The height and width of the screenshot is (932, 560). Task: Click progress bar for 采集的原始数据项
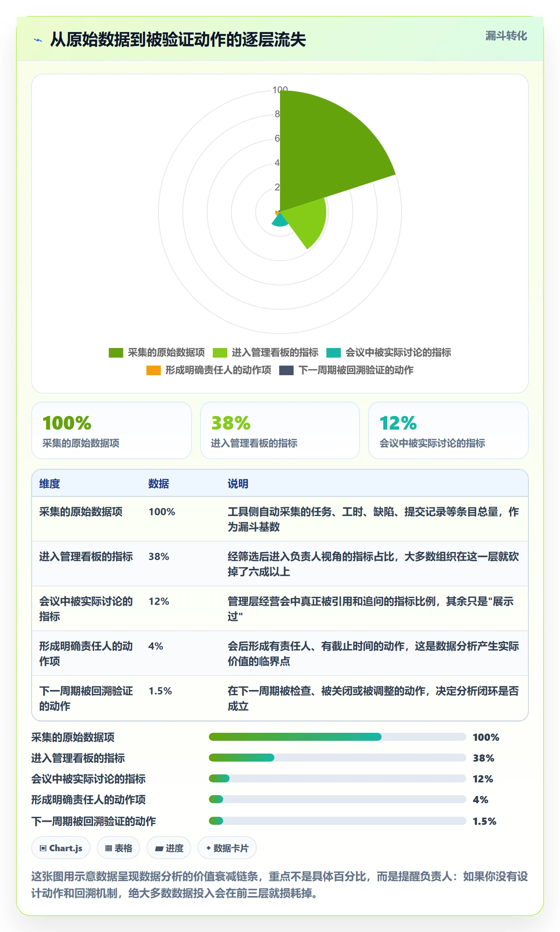point(337,737)
